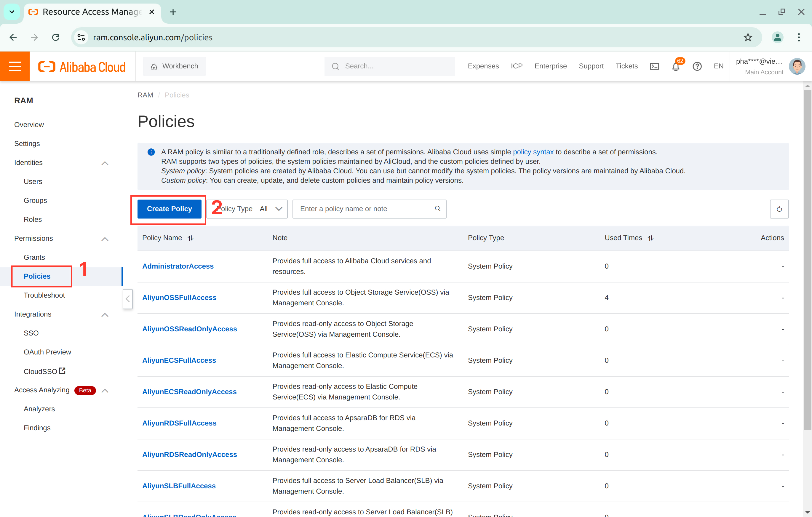Click the Alibaba Cloud logo

click(82, 66)
